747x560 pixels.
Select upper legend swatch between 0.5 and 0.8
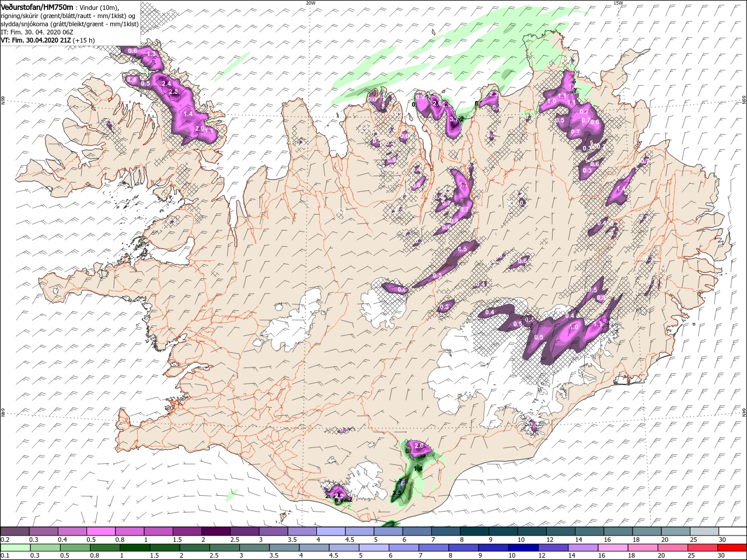pos(101,531)
